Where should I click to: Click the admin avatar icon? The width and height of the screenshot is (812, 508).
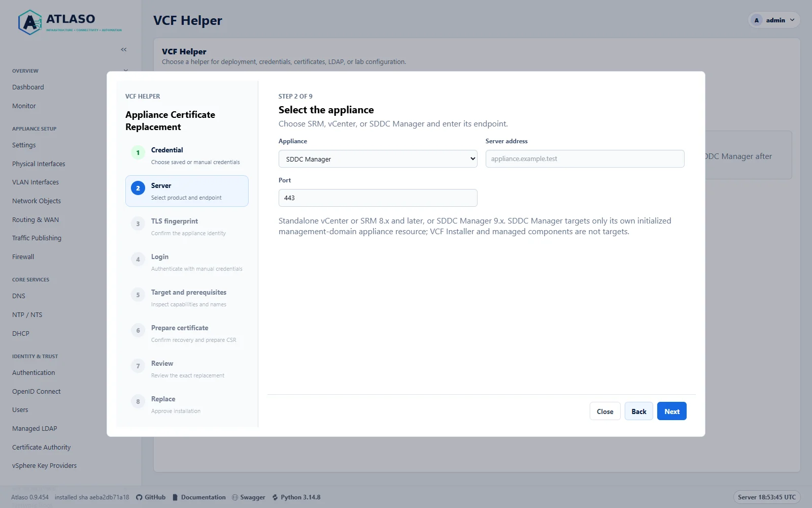click(x=757, y=20)
